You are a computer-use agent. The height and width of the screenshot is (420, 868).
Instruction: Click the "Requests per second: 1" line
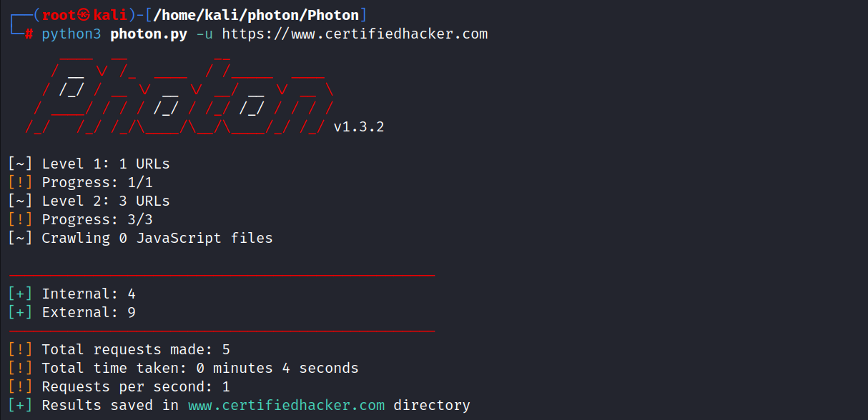136,386
